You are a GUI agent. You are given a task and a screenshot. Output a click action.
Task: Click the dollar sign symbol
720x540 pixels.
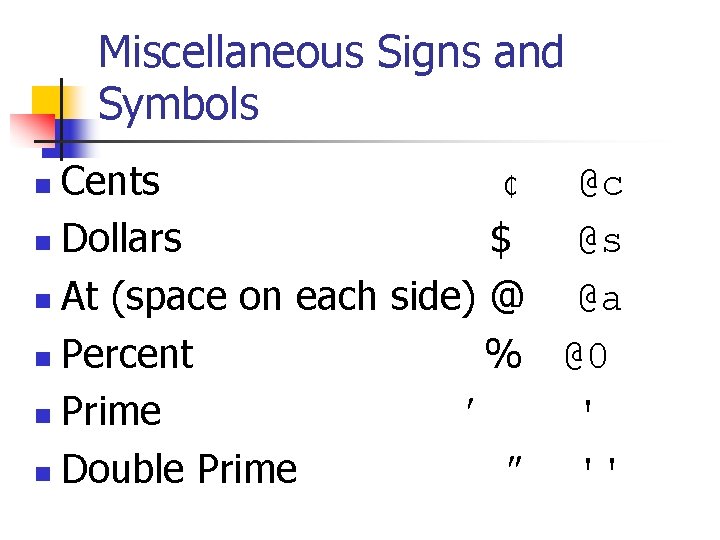pos(501,240)
